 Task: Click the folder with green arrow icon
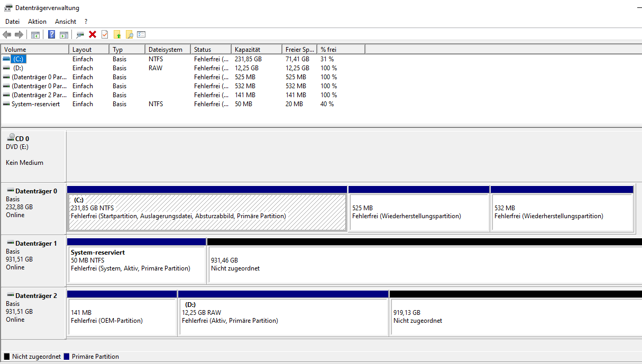(117, 34)
